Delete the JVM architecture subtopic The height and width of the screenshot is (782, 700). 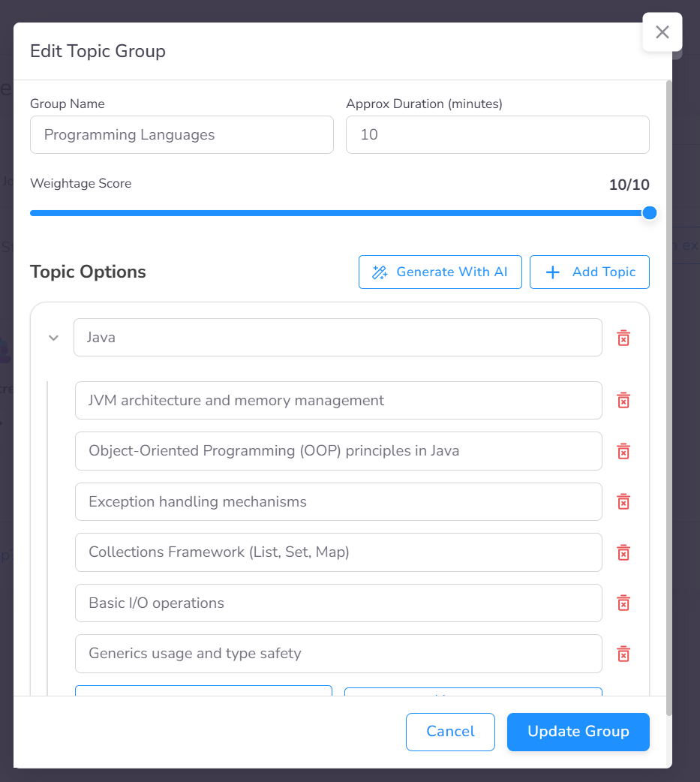click(623, 401)
